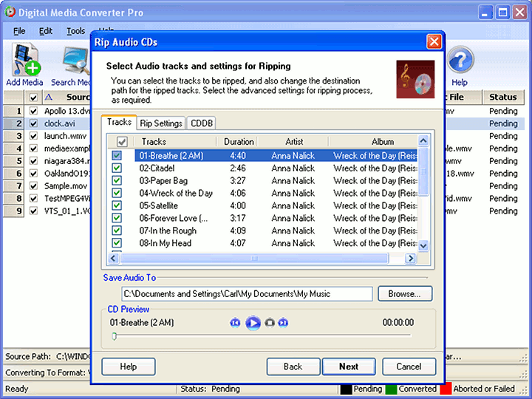Click Browse to choose save folder
Viewport: 532px width, 399px height.
click(x=405, y=294)
